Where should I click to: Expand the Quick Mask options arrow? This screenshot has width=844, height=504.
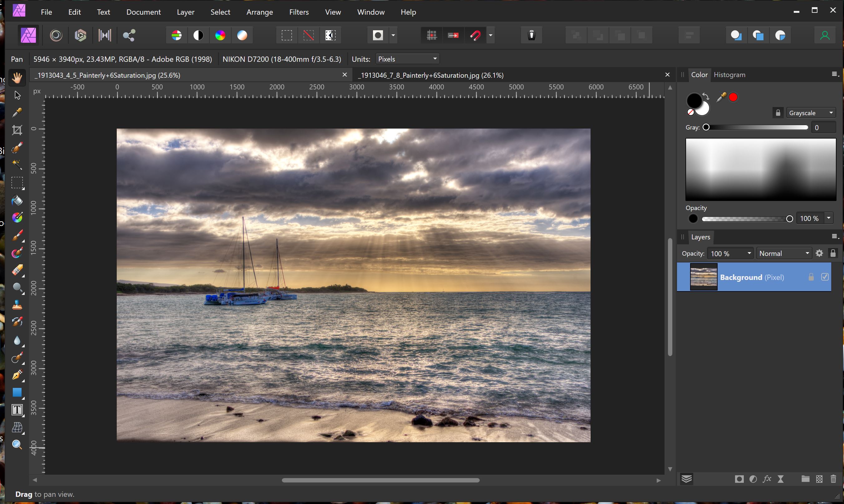[393, 35]
